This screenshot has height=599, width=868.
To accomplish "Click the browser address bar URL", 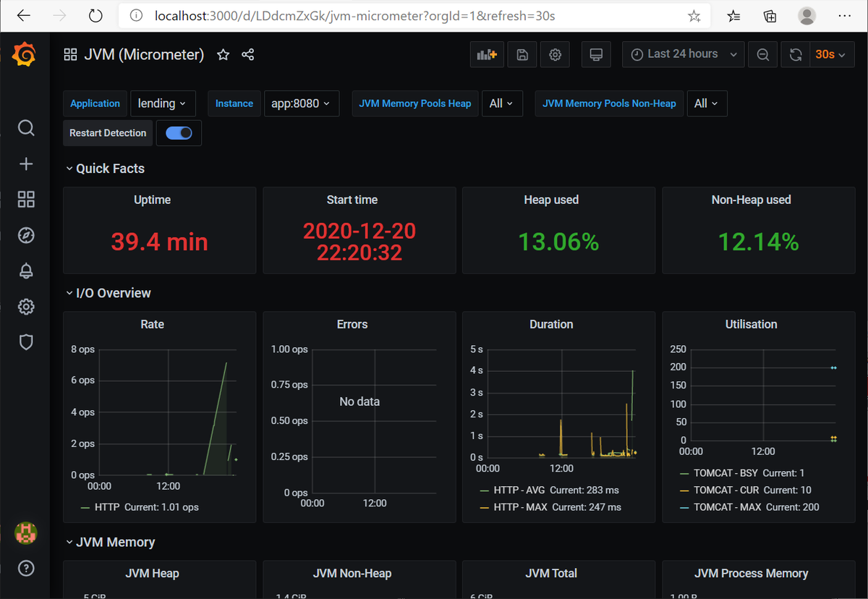I will coord(354,15).
